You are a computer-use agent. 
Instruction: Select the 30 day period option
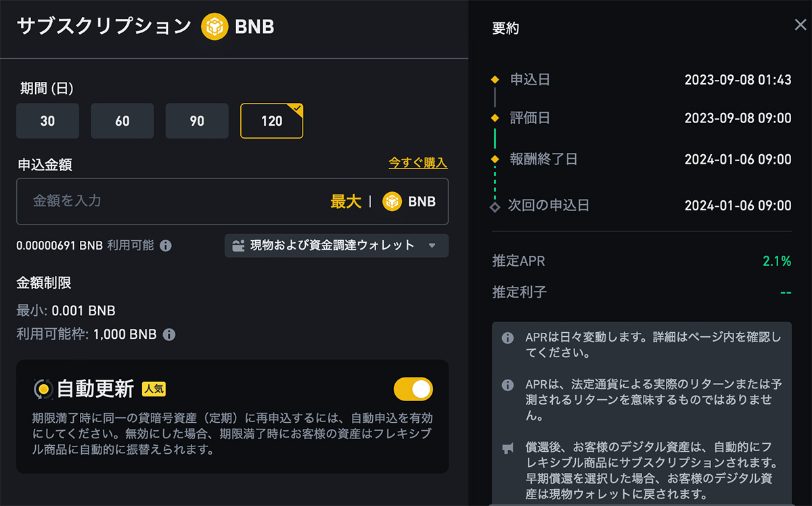[48, 121]
